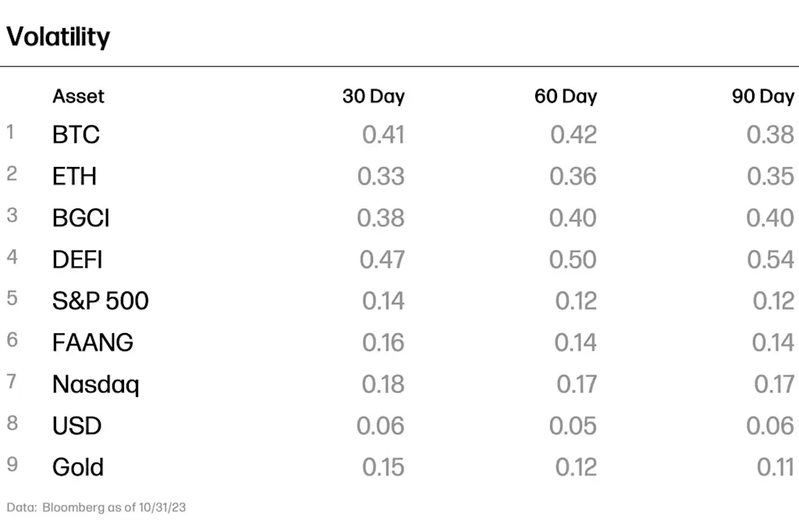Click DEFI 90 Day value 0.54

pyautogui.click(x=770, y=260)
